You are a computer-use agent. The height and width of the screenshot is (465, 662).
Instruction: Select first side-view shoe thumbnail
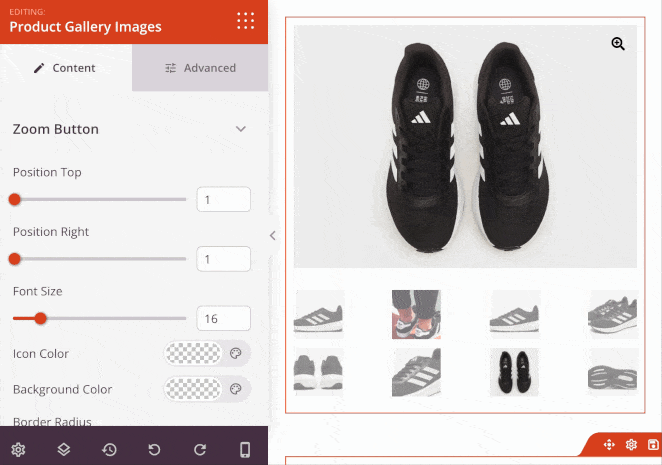pyautogui.click(x=319, y=314)
